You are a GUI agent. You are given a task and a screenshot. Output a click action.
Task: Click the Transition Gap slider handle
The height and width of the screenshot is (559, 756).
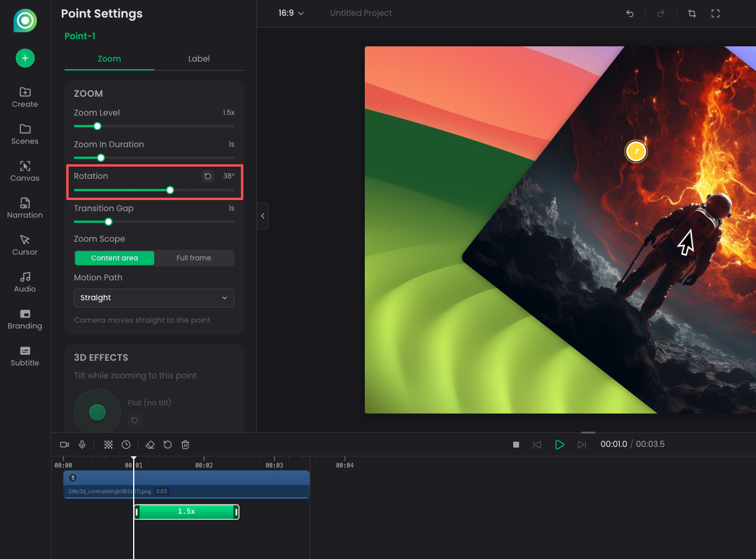click(109, 222)
